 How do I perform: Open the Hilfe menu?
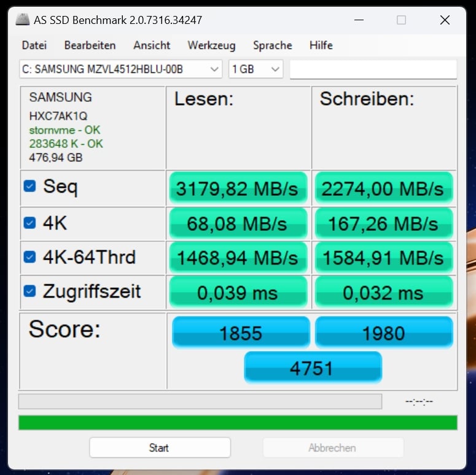(321, 45)
